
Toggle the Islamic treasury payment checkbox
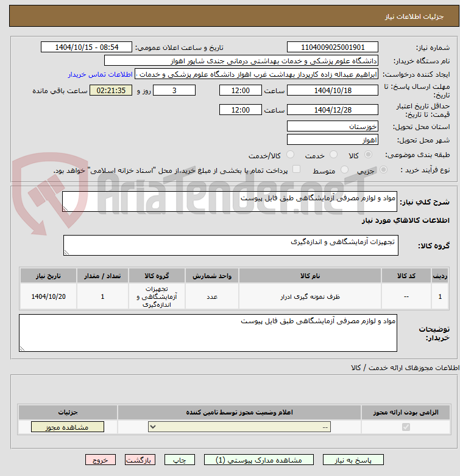[x=296, y=169]
